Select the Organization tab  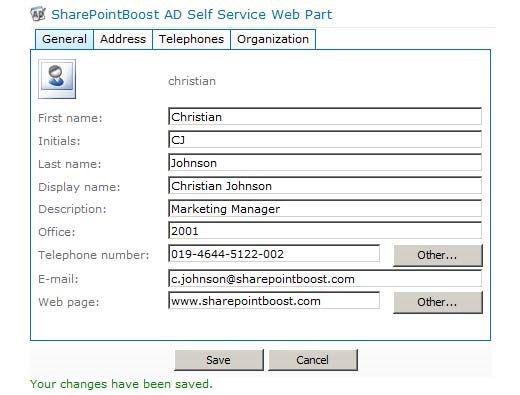click(x=273, y=39)
